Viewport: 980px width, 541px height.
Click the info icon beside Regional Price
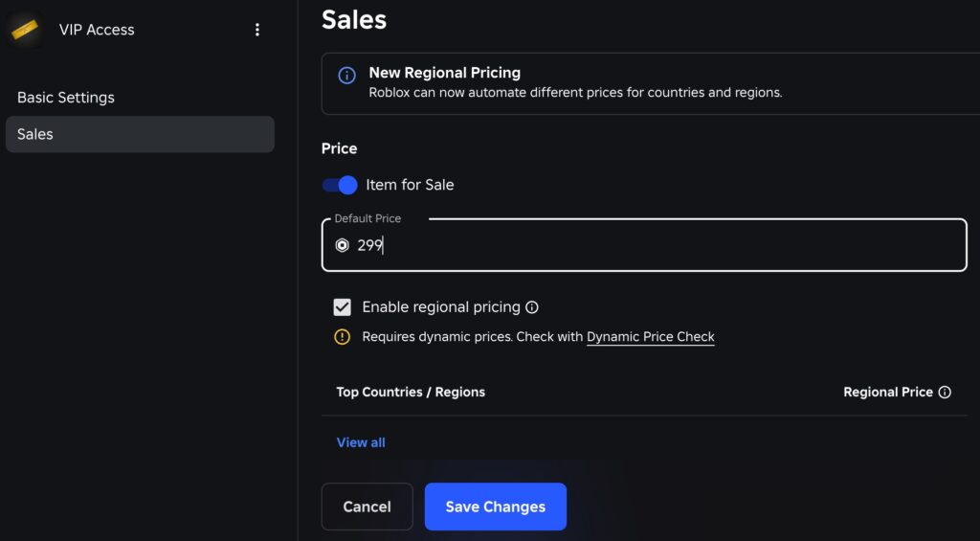click(x=945, y=393)
